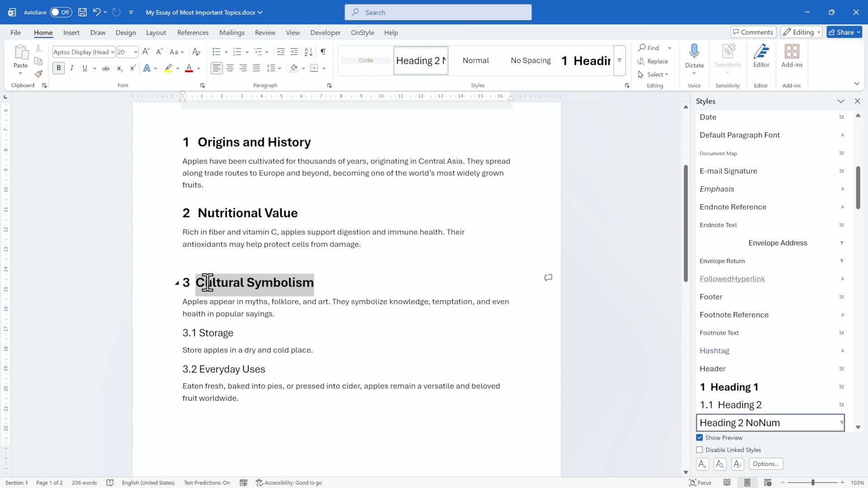Click the Share button
This screenshot has height=488, width=868.
[844, 32]
